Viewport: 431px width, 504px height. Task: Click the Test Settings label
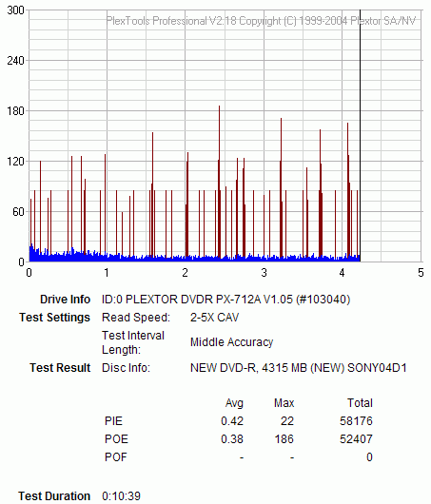54,318
